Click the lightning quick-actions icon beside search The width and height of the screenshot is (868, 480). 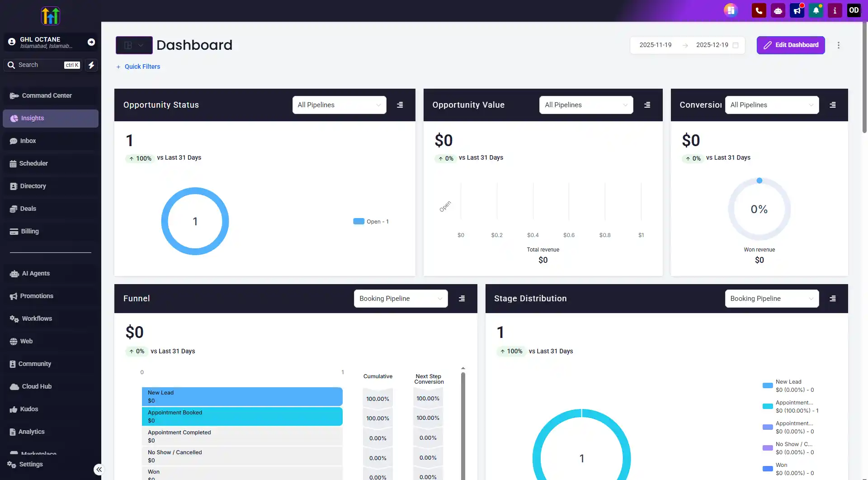91,65
